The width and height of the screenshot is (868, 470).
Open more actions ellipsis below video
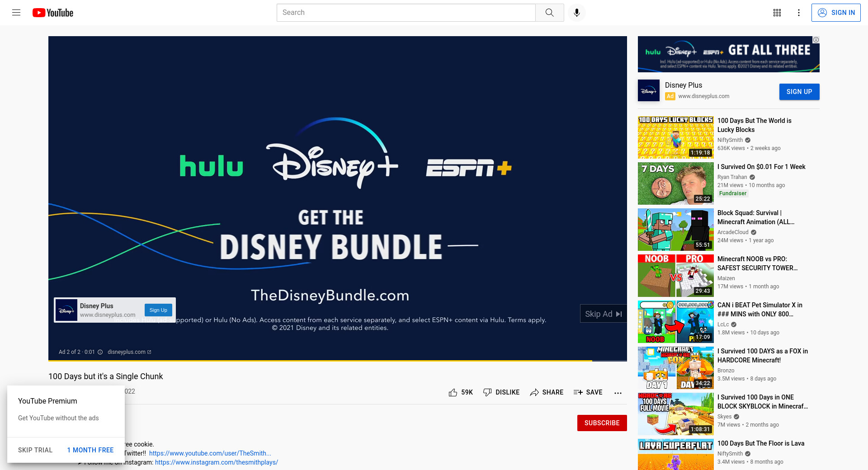click(618, 393)
